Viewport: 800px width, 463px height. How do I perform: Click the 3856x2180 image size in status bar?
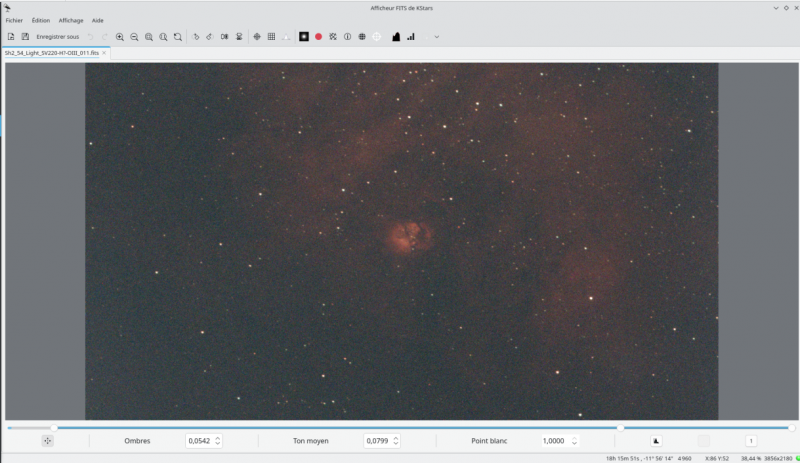[778, 458]
